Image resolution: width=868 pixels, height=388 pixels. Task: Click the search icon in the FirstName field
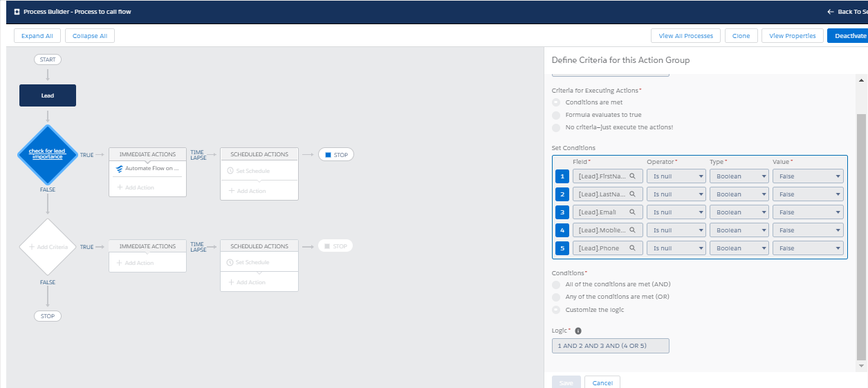pyautogui.click(x=632, y=176)
